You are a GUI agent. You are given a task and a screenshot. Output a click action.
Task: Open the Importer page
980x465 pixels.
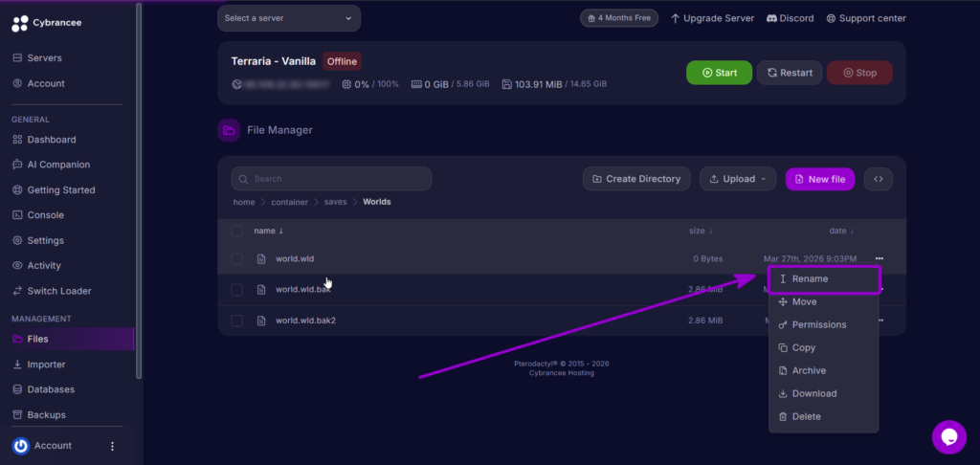pyautogui.click(x=38, y=365)
